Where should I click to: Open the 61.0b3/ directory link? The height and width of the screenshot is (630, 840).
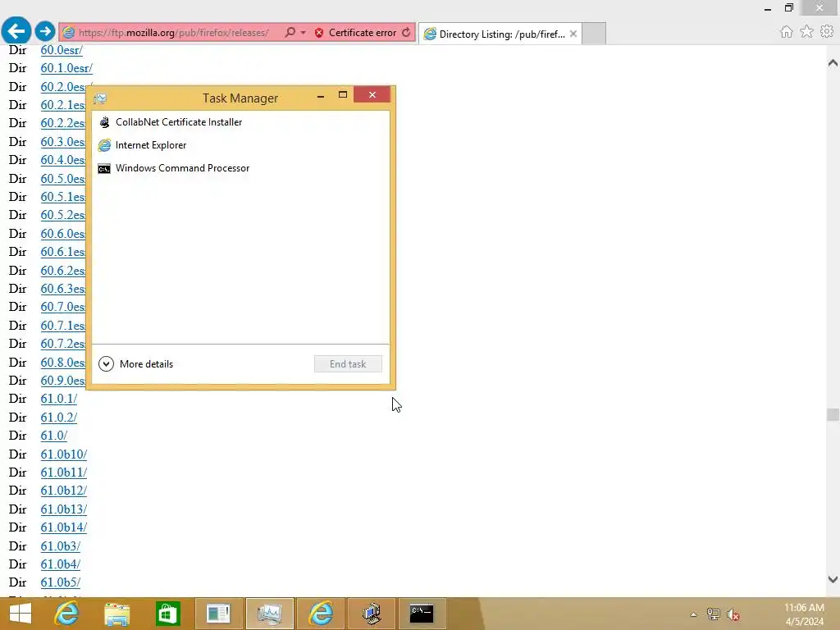click(61, 546)
